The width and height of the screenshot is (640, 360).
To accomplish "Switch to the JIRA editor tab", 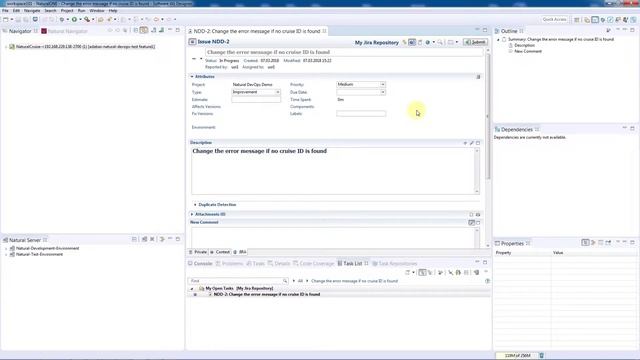I will (240, 252).
